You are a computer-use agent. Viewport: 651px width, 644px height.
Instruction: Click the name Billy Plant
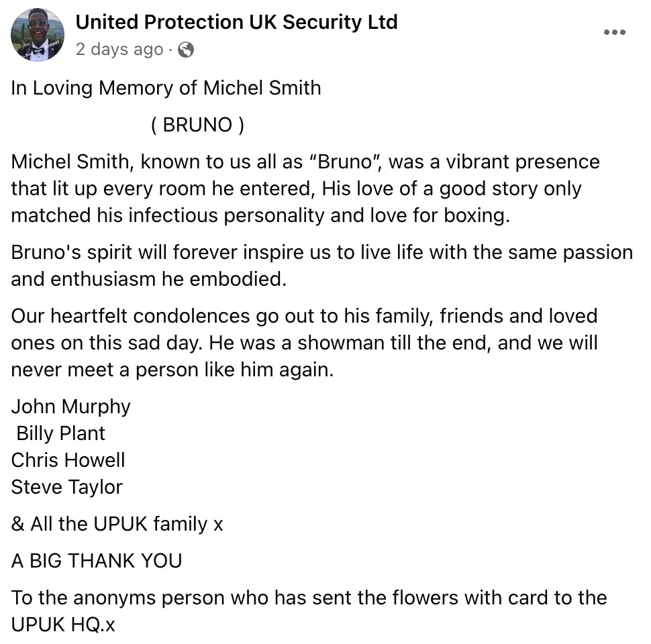click(60, 433)
